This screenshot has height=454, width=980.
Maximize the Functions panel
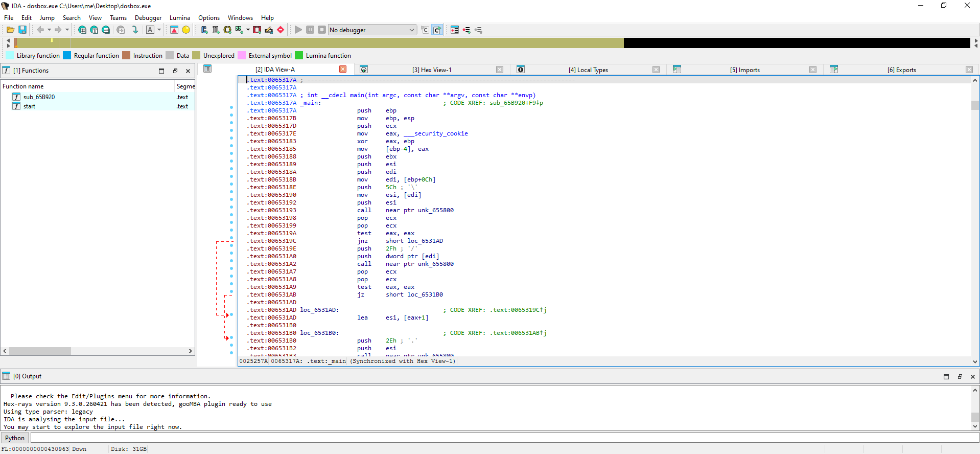pos(161,71)
